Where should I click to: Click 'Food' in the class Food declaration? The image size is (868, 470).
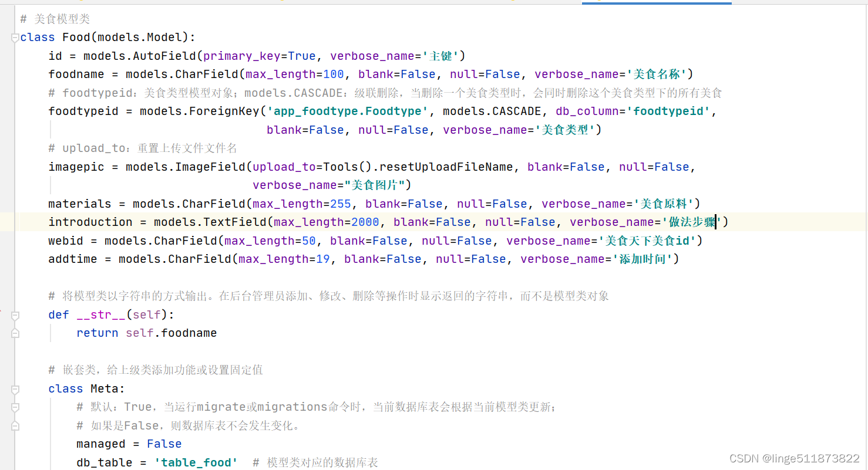[76, 38]
